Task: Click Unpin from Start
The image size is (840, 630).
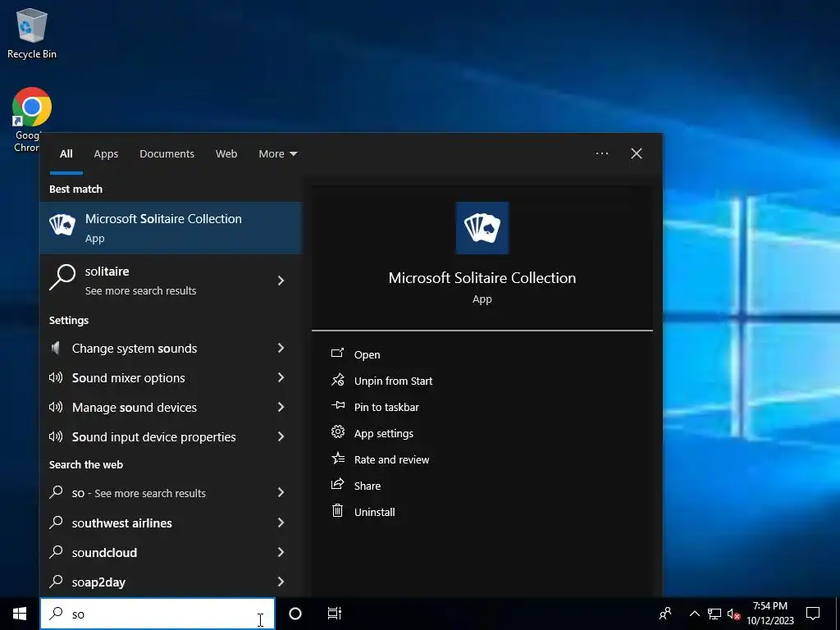Action: pos(393,381)
